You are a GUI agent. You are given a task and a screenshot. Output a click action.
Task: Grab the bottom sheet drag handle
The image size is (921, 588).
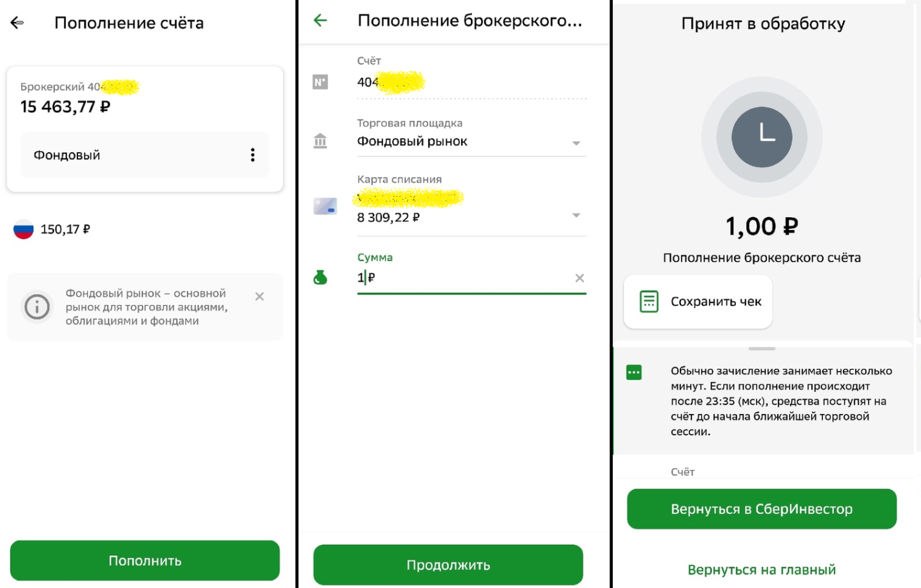pos(762,349)
